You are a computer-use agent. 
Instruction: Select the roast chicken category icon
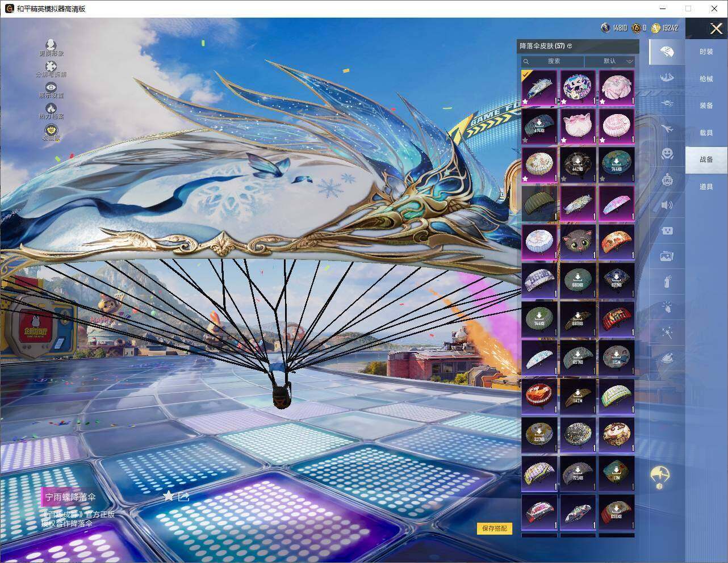667,359
